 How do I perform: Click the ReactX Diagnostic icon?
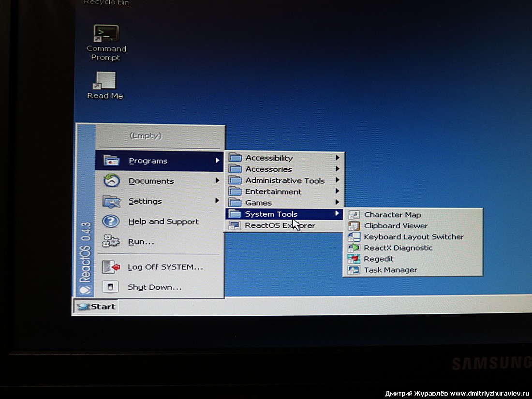point(354,248)
